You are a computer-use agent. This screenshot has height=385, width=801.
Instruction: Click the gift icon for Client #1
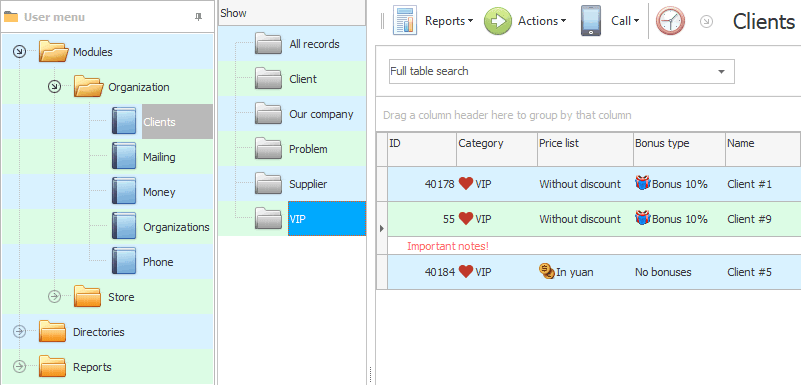(643, 183)
